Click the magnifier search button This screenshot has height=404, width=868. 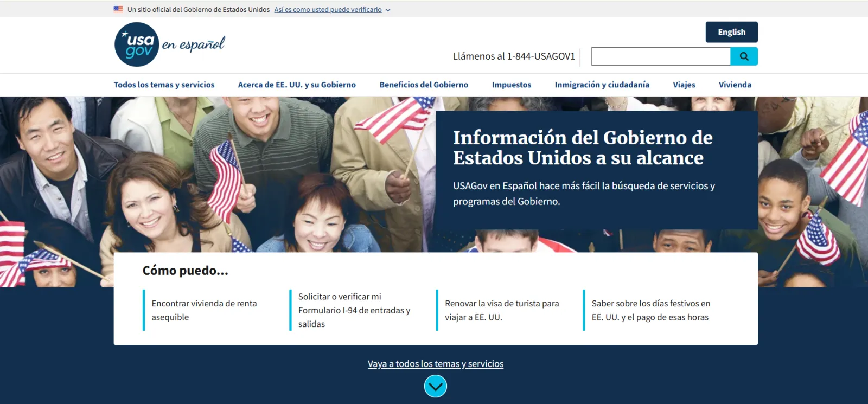[x=744, y=56]
